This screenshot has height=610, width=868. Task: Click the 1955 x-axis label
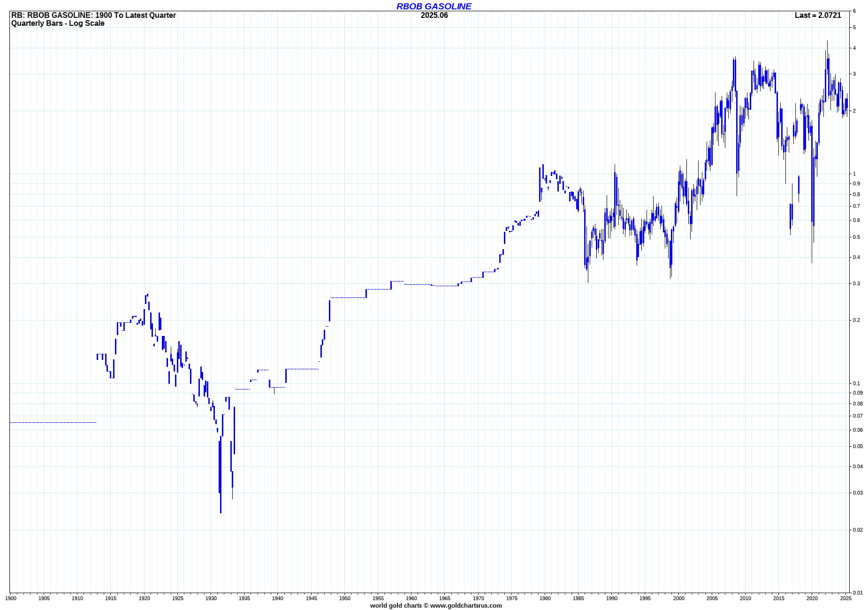point(378,598)
